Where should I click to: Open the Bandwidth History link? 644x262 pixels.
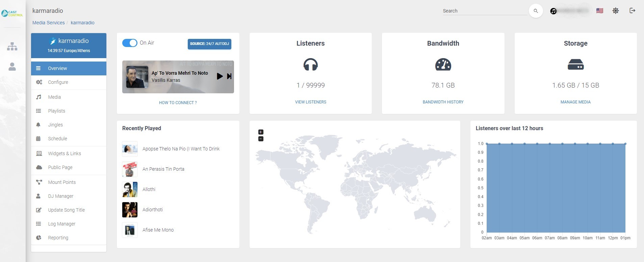443,102
